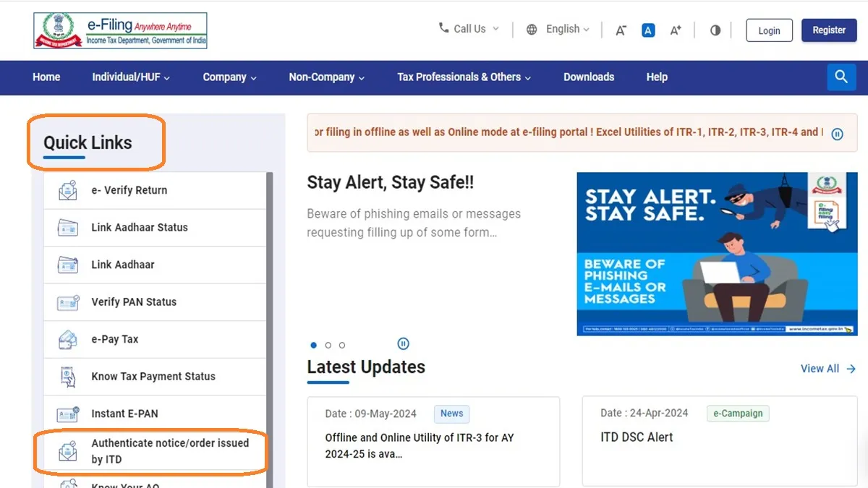Reset font size to default
The width and height of the screenshot is (868, 488).
(x=648, y=30)
